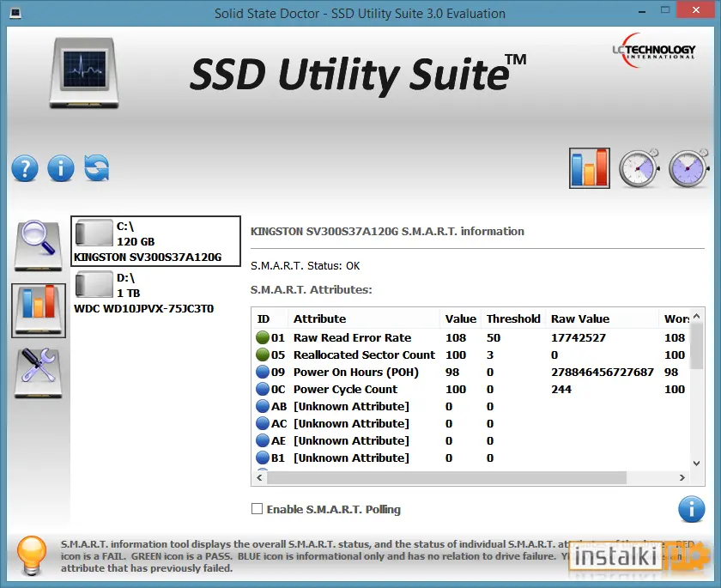Open the magnifying glass drive scan tool
Image resolution: width=721 pixels, height=588 pixels.
pos(38,245)
